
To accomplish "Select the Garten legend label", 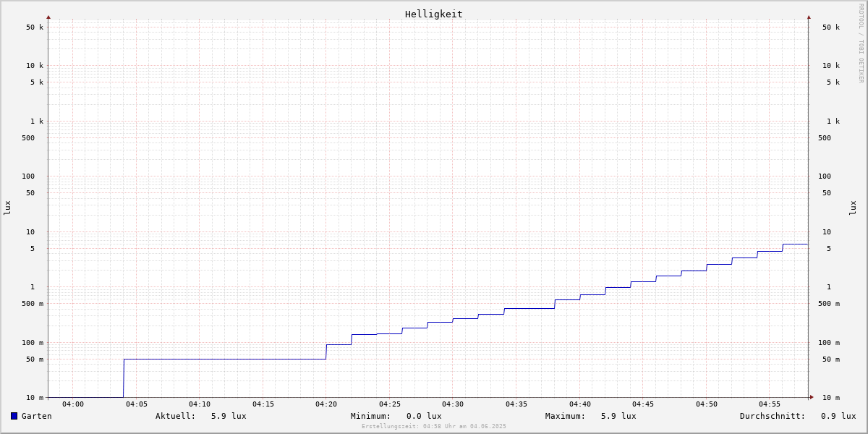I will click(x=37, y=416).
